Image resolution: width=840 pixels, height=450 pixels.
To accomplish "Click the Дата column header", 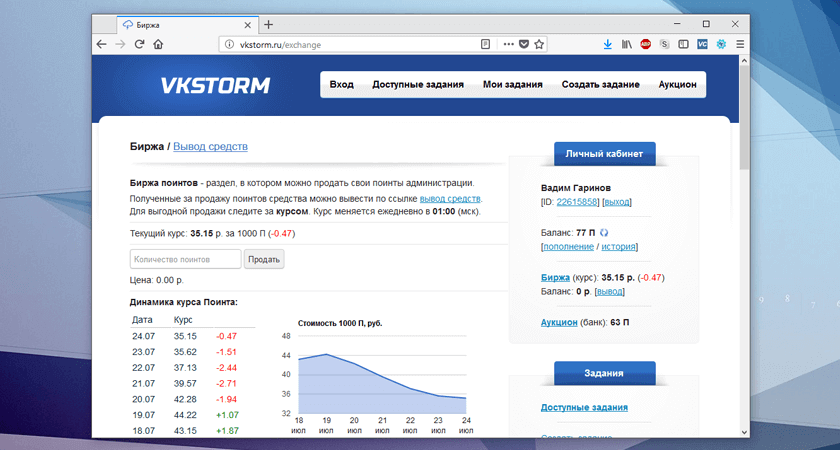I will (142, 320).
